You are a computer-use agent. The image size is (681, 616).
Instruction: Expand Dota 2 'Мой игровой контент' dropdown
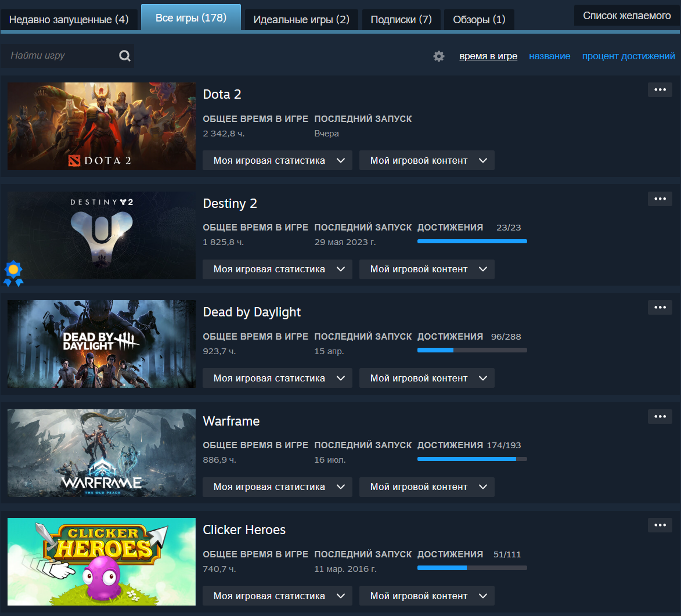[427, 160]
